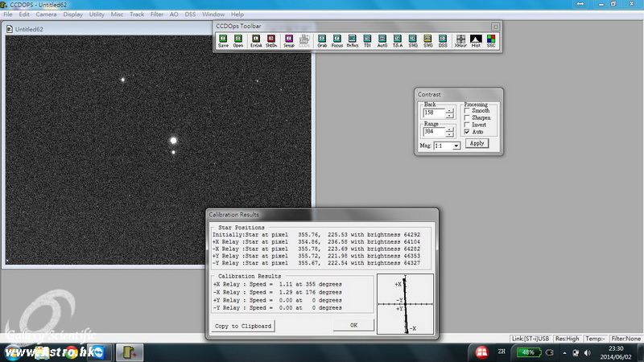Open the Camera menu
644x362 pixels.
click(46, 14)
